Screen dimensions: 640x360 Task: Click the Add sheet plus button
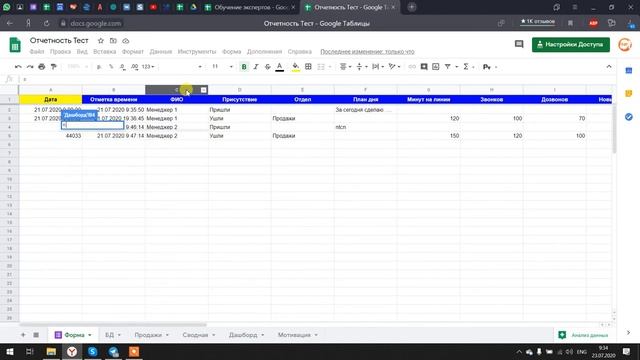23,335
